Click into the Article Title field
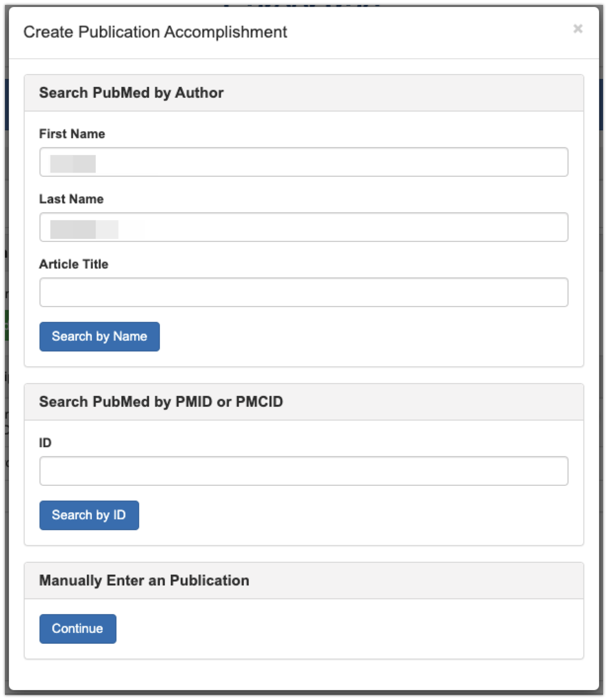The width and height of the screenshot is (608, 700). coord(304,292)
